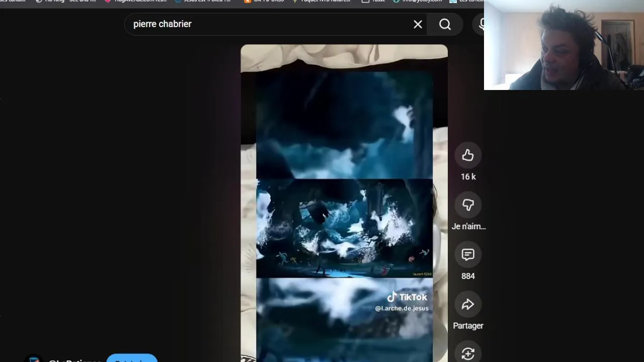Click the 'Je n'aim...' dislike label
This screenshot has width=644, height=362.
click(468, 227)
